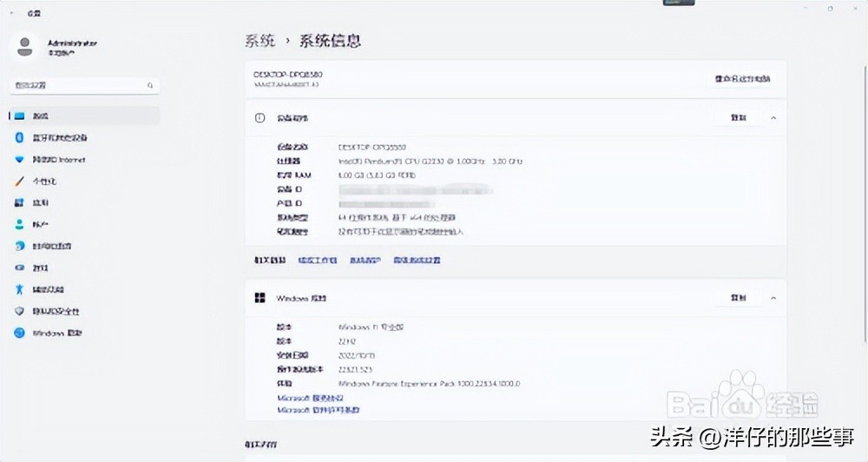Open the 系统 (System) sidebar icon

coord(19,115)
